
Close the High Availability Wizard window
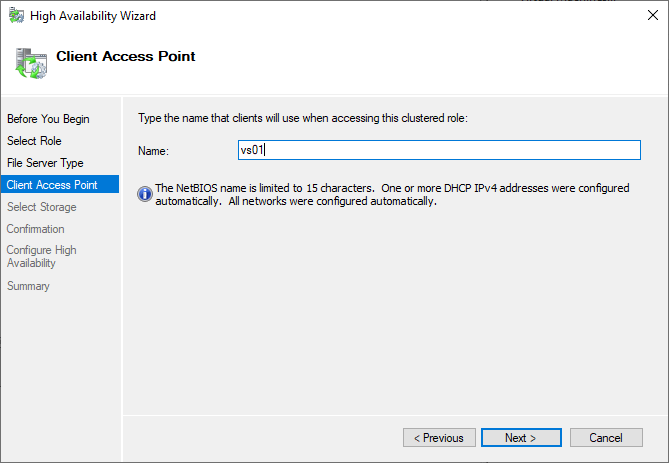click(x=645, y=16)
